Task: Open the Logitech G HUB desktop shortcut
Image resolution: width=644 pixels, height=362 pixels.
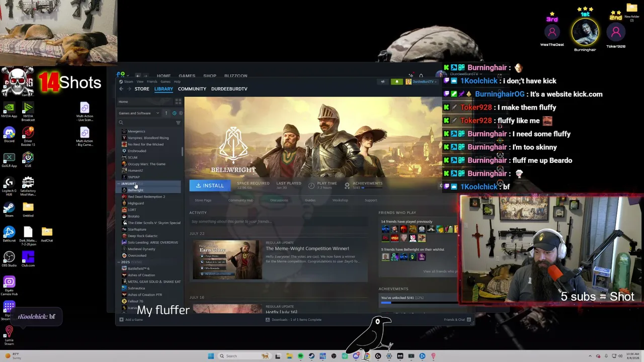Action: [x=9, y=185]
